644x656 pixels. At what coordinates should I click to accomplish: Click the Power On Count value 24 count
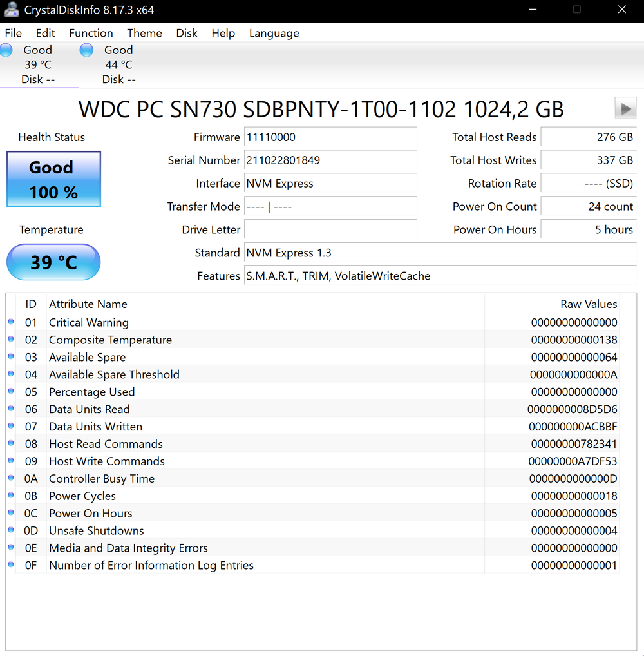(x=589, y=206)
